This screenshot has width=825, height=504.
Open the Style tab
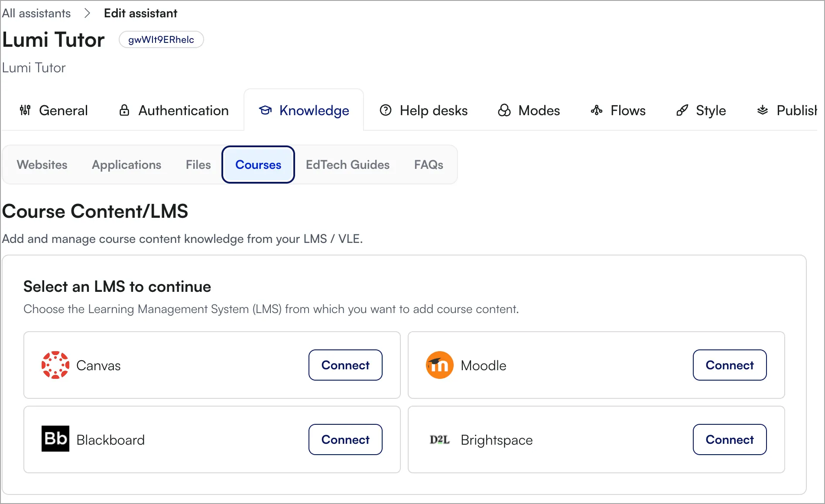(x=701, y=110)
